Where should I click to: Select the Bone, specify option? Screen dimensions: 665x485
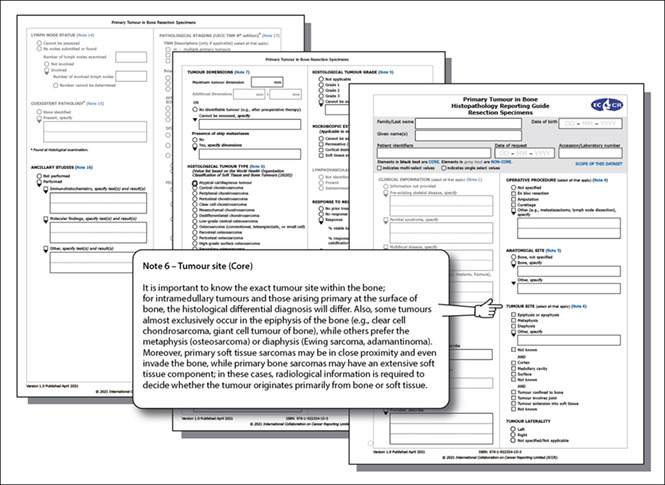coord(513,263)
